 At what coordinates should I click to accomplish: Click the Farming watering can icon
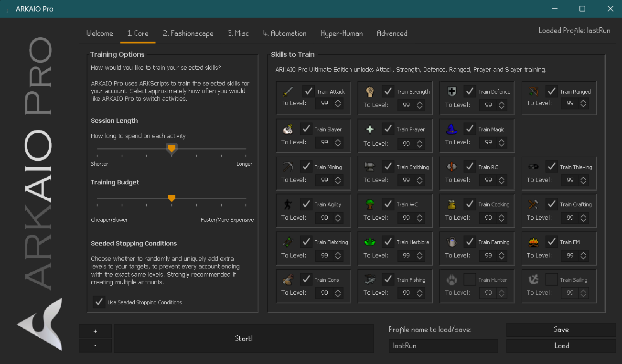(x=451, y=242)
